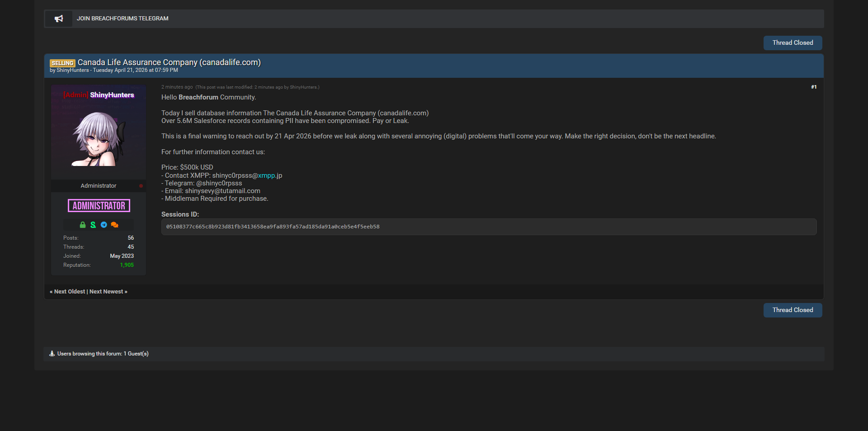Click the megaphone announcement icon
This screenshot has width=868, height=431.
59,19
